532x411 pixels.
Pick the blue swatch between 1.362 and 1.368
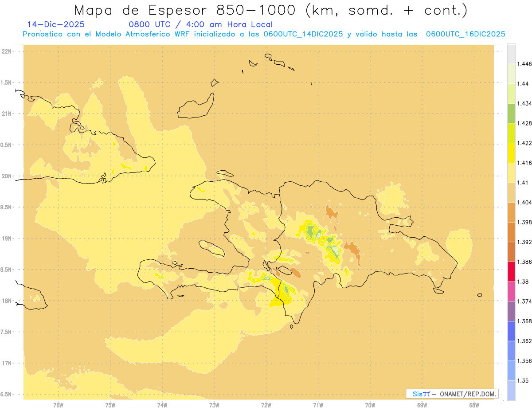point(511,331)
